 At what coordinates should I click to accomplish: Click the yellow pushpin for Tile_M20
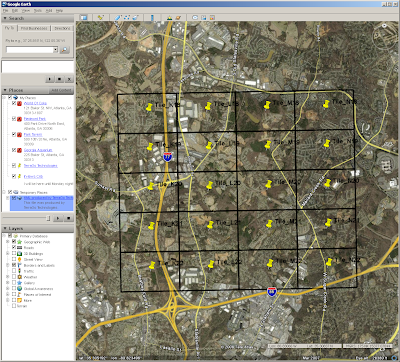click(x=269, y=184)
